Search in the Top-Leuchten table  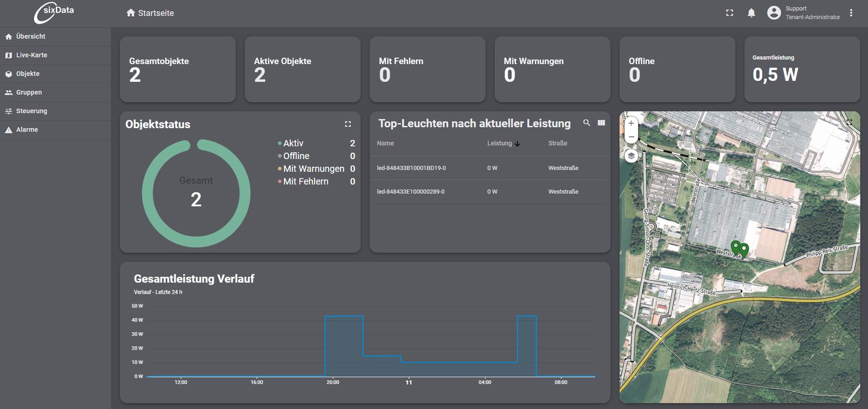[586, 123]
